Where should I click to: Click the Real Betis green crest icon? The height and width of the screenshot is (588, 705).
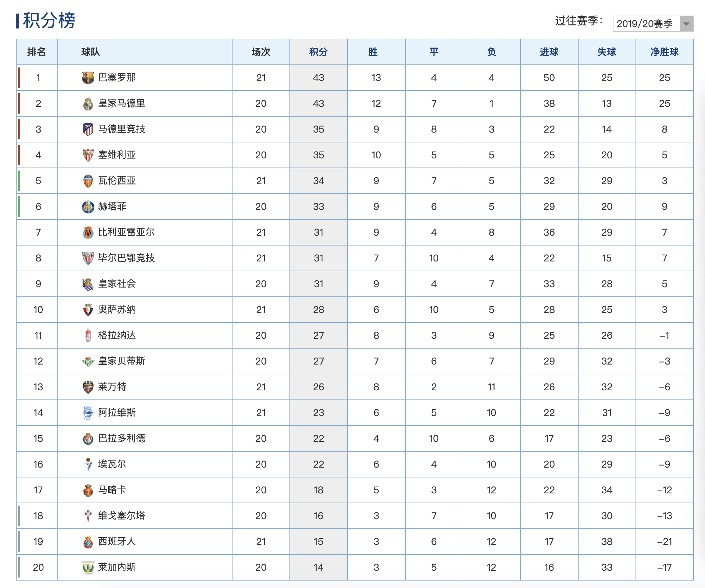tap(88, 361)
